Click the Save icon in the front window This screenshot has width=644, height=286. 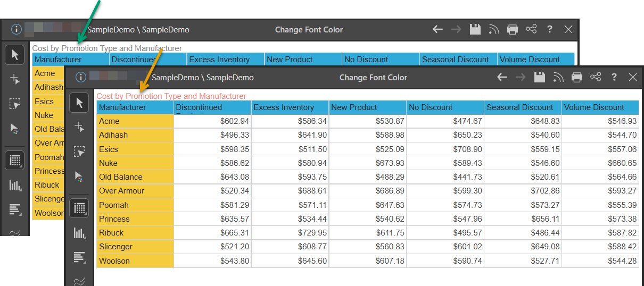pyautogui.click(x=540, y=78)
